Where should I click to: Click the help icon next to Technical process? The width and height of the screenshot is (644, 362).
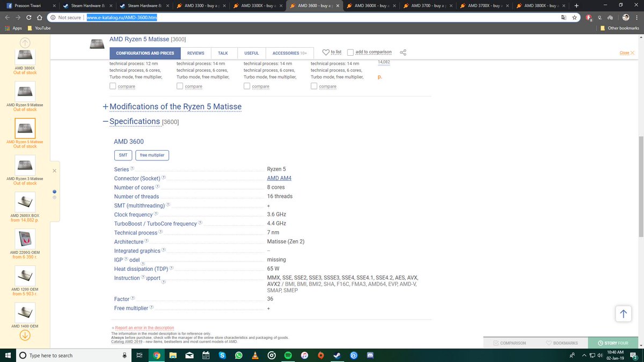(x=160, y=232)
